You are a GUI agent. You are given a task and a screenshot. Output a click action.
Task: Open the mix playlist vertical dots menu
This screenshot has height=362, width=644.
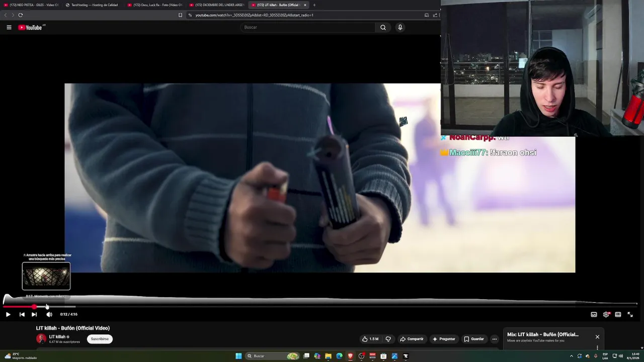(x=597, y=347)
